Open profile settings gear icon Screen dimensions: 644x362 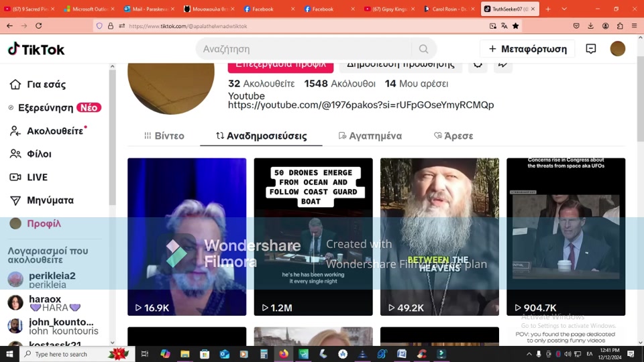pos(477,64)
